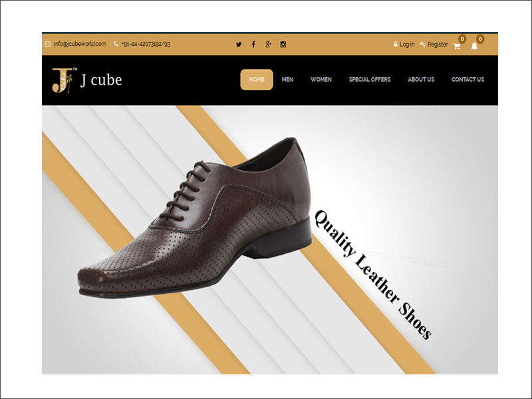Screen dimensions: 532x399
Task: Click the envelope email icon
Action: (x=48, y=45)
